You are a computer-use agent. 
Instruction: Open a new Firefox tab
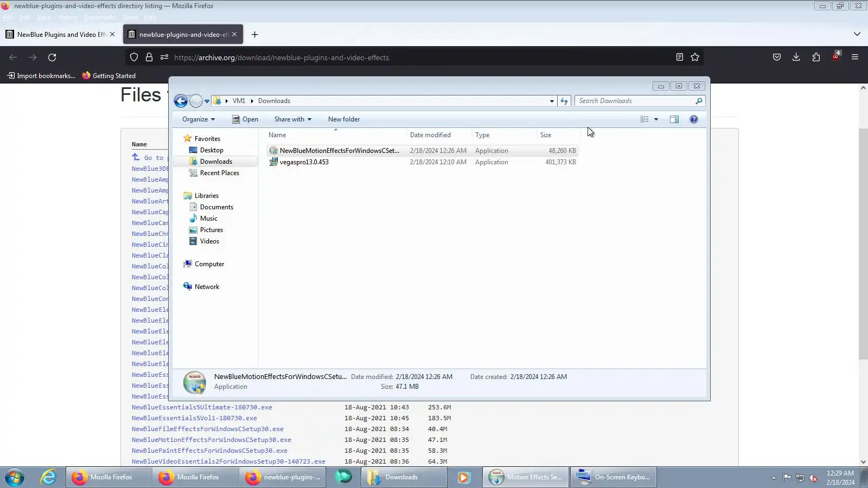(254, 35)
